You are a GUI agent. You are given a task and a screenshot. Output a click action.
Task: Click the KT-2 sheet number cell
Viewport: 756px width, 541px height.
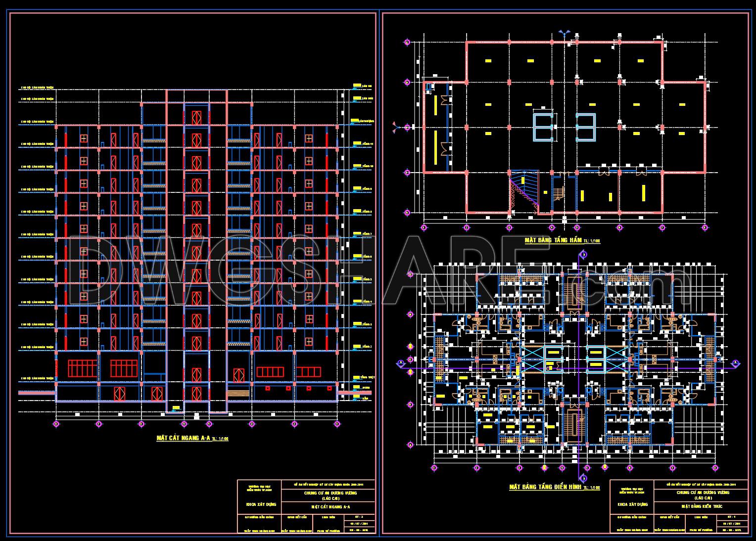click(x=359, y=517)
